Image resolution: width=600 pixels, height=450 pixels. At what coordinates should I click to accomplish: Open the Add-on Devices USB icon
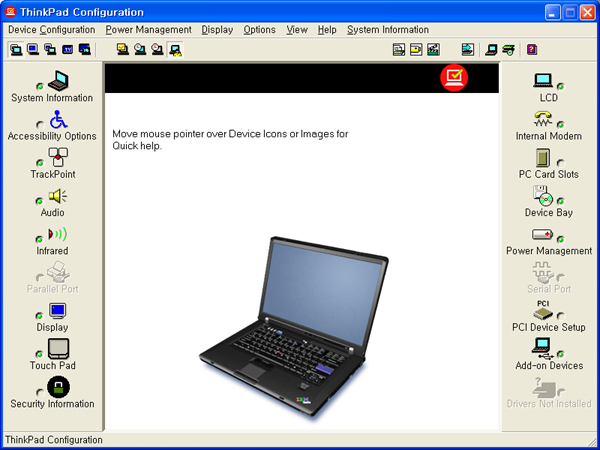click(x=543, y=348)
